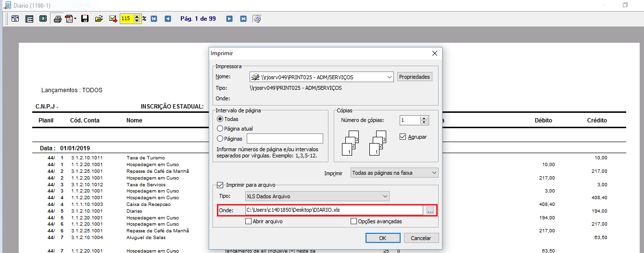Click the Cód. Conta column header
The height and width of the screenshot is (253, 644).
pos(85,120)
